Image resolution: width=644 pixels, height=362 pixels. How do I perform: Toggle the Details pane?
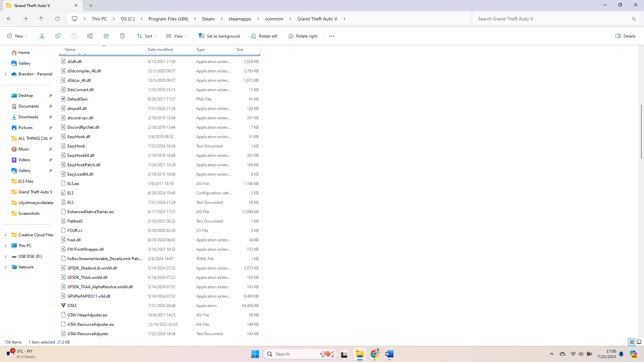626,36
